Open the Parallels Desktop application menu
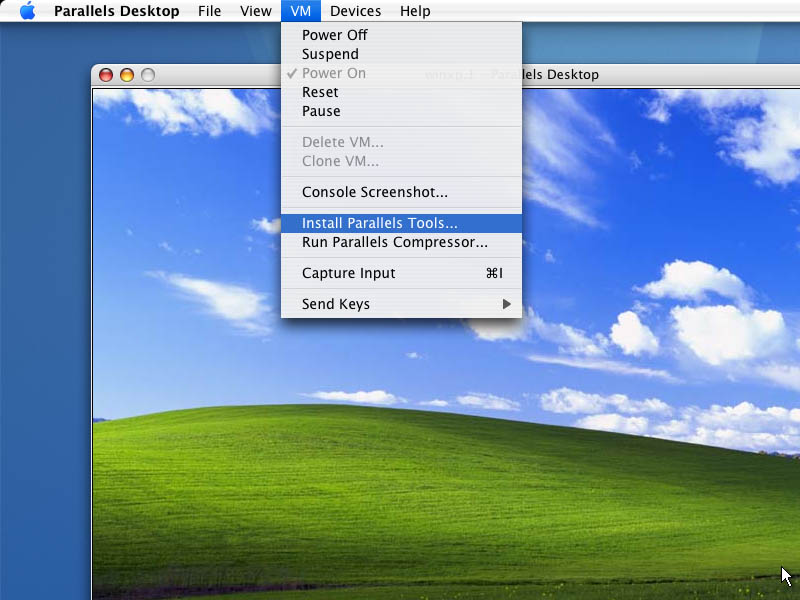The height and width of the screenshot is (600, 800). tap(116, 11)
